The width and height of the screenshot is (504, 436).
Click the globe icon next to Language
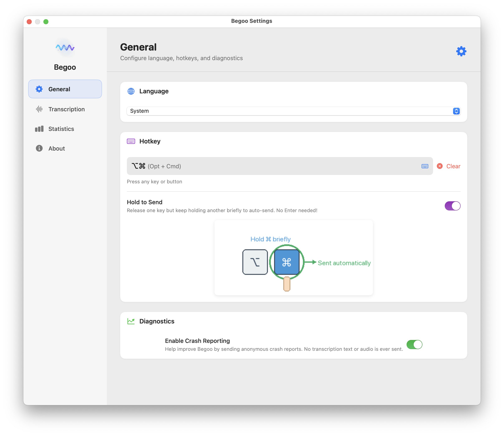pyautogui.click(x=131, y=91)
